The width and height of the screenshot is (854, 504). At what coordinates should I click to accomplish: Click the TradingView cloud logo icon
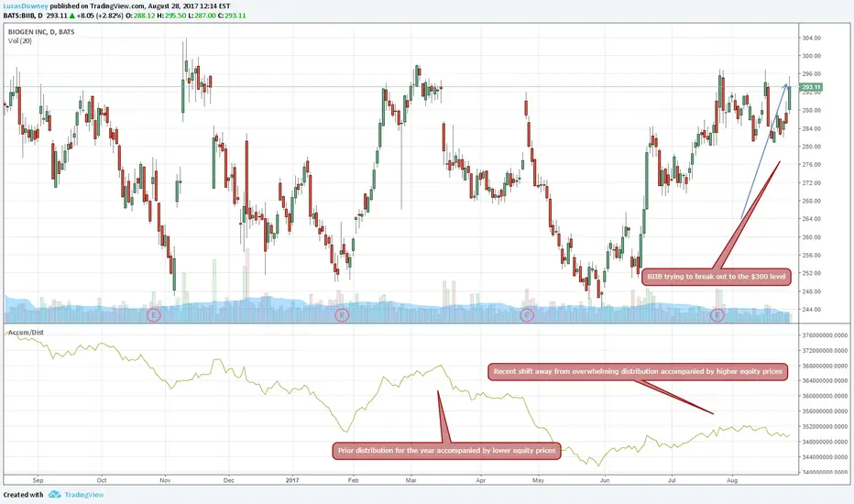54,495
